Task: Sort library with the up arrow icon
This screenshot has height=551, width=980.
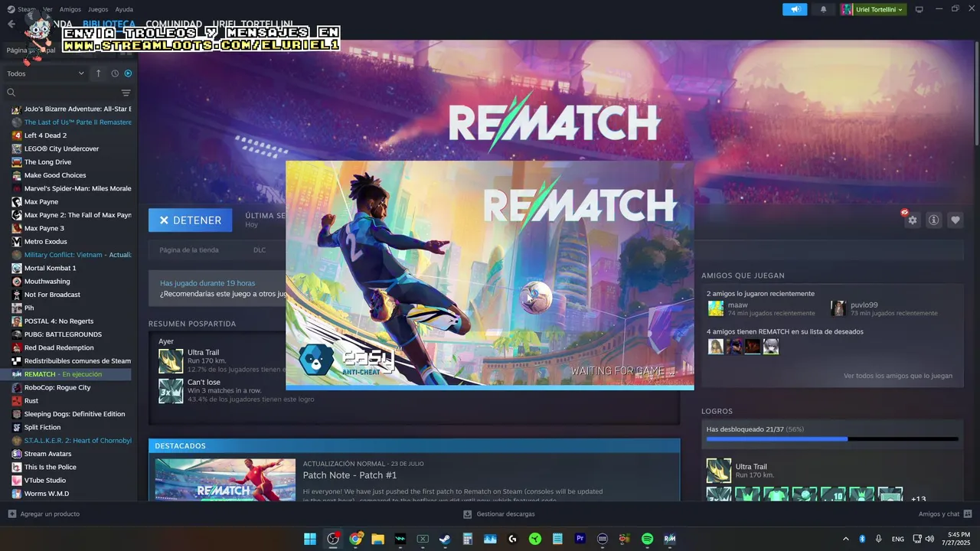Action: (x=98, y=73)
